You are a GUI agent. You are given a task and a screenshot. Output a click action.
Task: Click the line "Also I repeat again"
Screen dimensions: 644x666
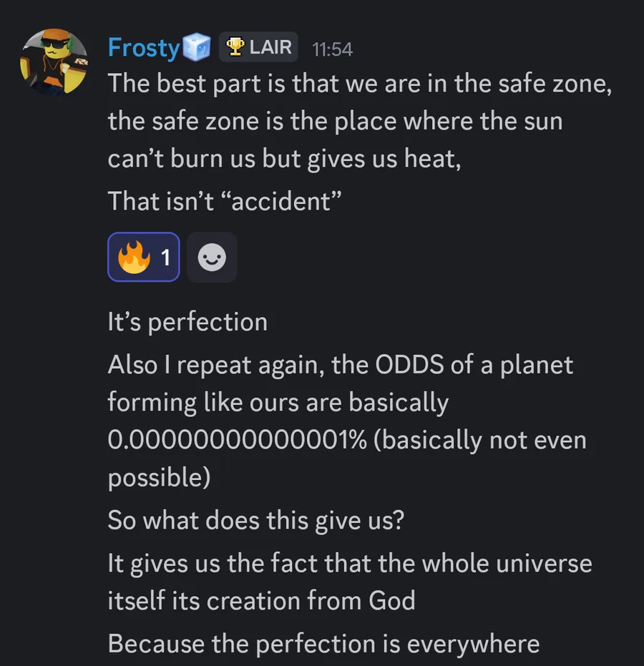pyautogui.click(x=341, y=365)
